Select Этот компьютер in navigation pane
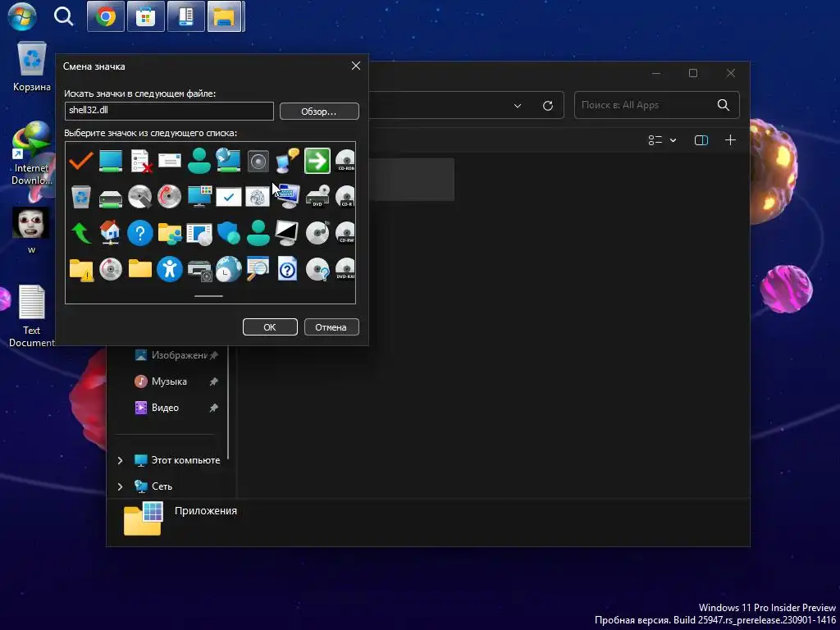The height and width of the screenshot is (630, 840). (x=185, y=460)
